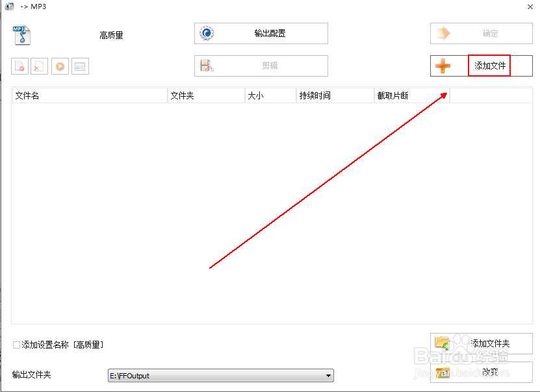Viewport: 540px width, 392px height.
Task: Click the clear list icon with red X
Action: tap(39, 66)
